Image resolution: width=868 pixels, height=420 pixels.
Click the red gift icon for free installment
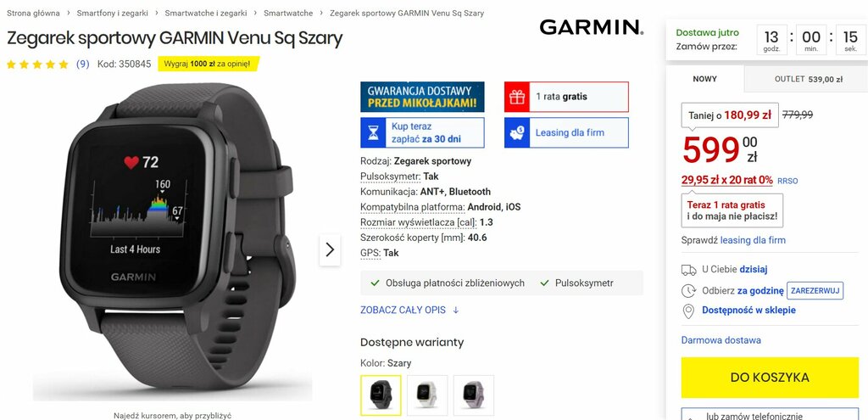[517, 97]
